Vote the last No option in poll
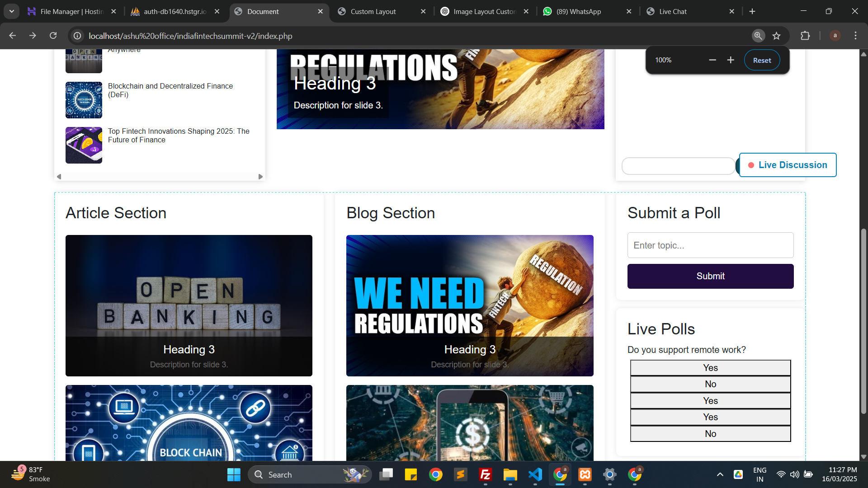This screenshot has width=868, height=488. 710,434
